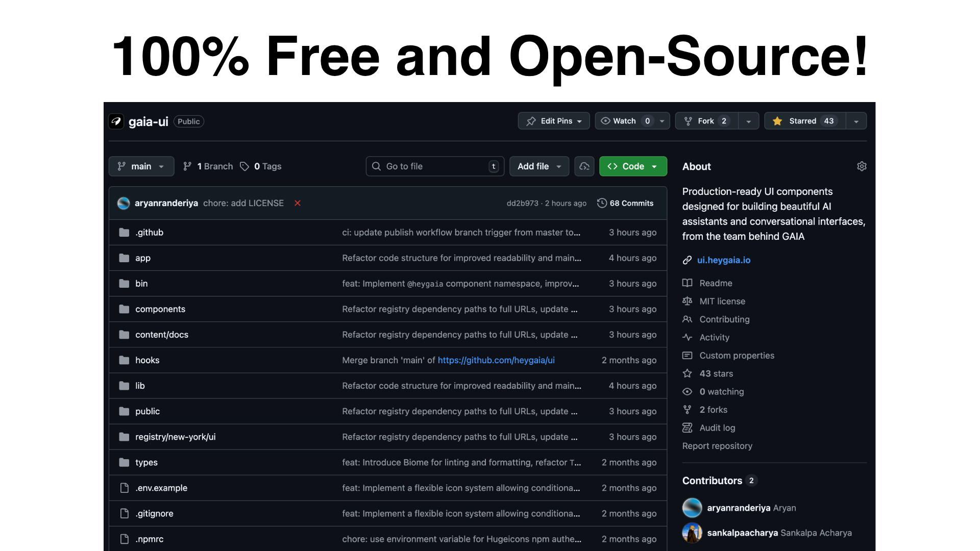The image size is (980, 551).
Task: Click the cloud codespace icon beside Add file
Action: coord(584,166)
